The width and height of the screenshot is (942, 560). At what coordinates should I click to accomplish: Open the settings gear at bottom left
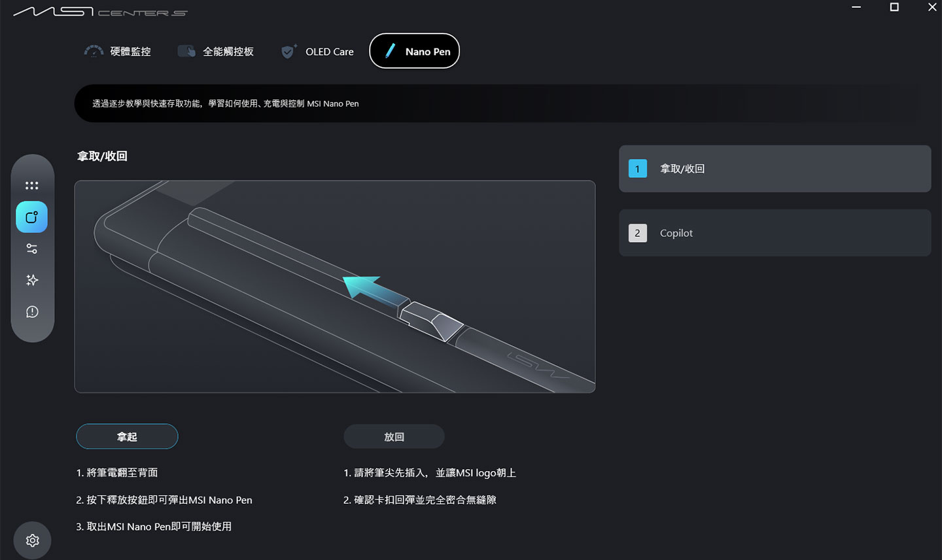click(x=32, y=540)
